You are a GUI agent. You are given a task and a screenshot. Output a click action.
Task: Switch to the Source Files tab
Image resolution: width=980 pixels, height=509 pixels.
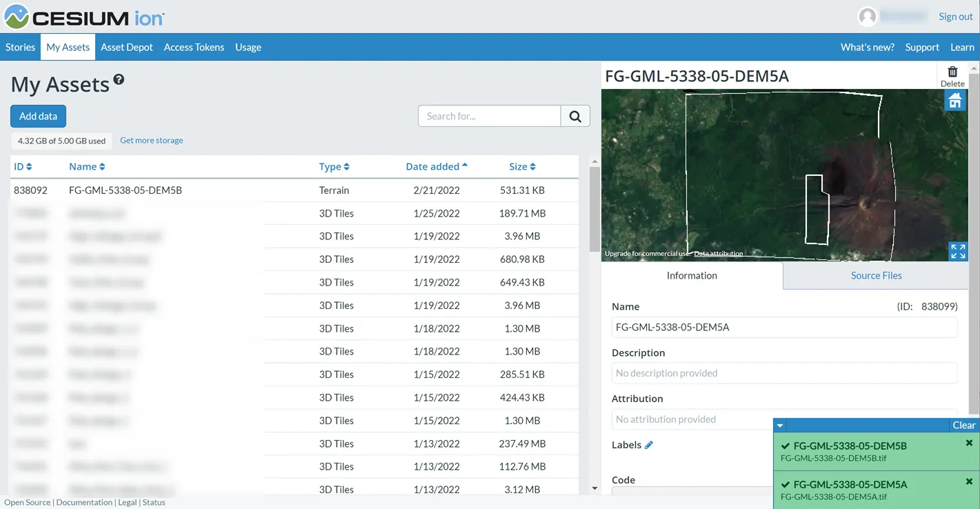pyautogui.click(x=876, y=276)
